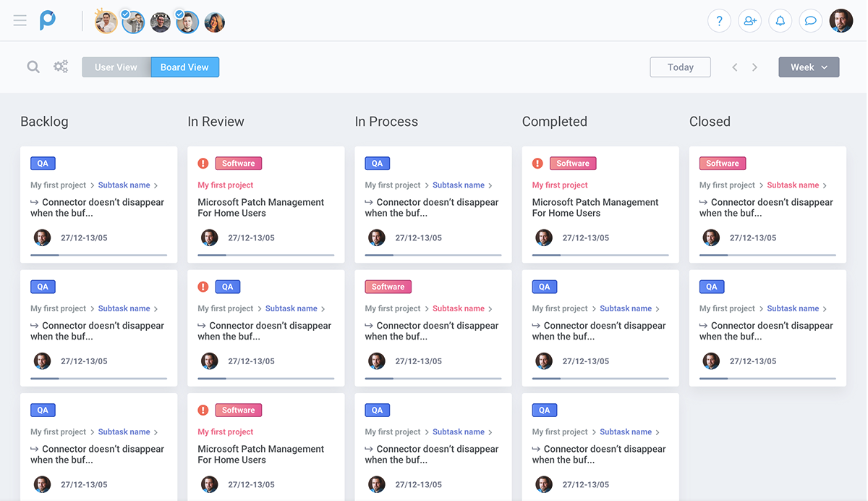The height and width of the screenshot is (501, 868).
Task: Click the Today button
Action: 680,67
